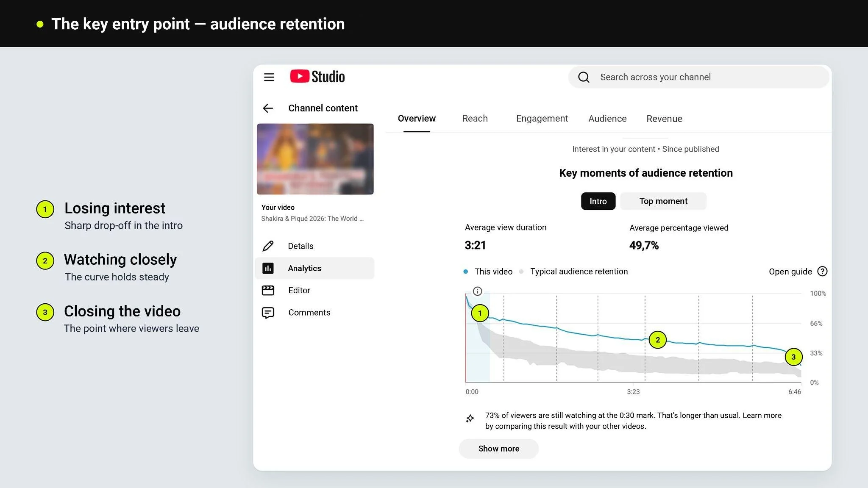The image size is (868, 488).
Task: Click the Typical audience retention legend entry
Action: [574, 272]
